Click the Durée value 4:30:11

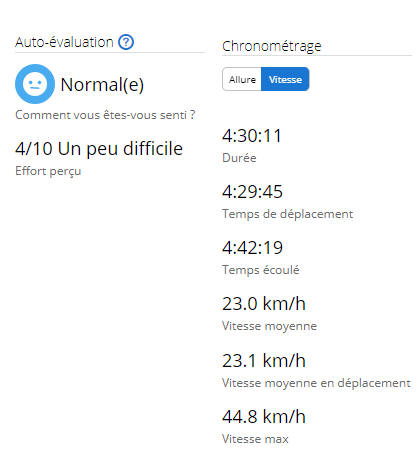(252, 136)
